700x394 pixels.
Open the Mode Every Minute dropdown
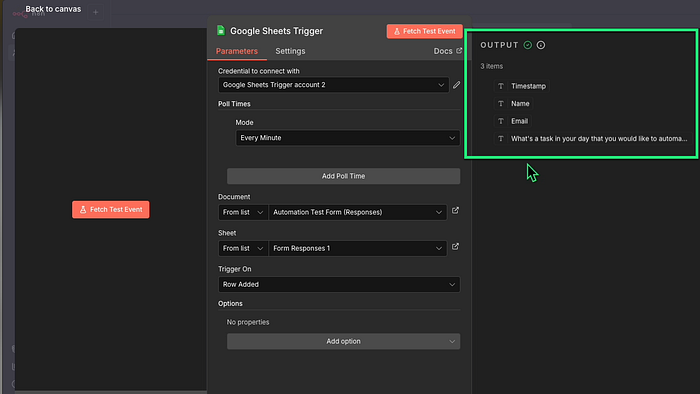pos(348,138)
